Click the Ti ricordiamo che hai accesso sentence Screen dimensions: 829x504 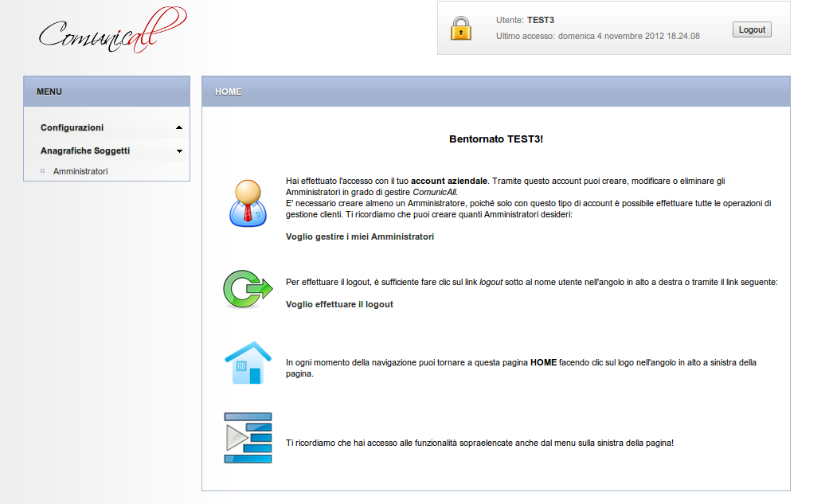point(479,443)
